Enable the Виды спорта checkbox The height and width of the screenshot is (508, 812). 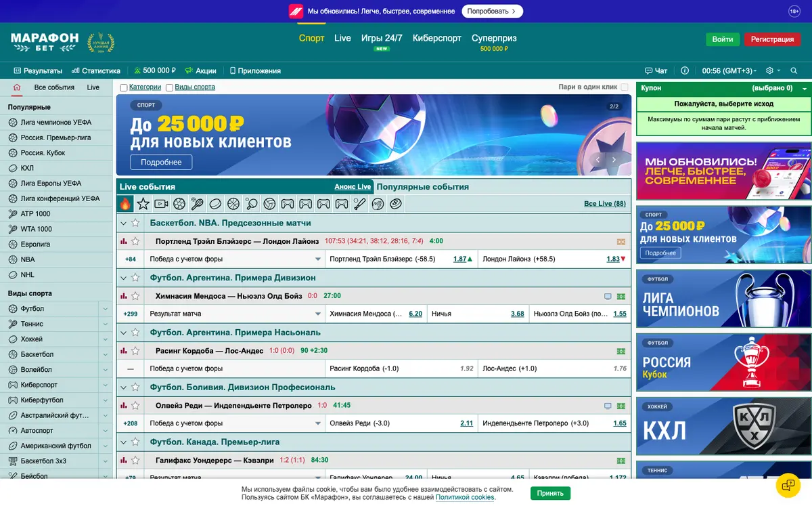[169, 87]
